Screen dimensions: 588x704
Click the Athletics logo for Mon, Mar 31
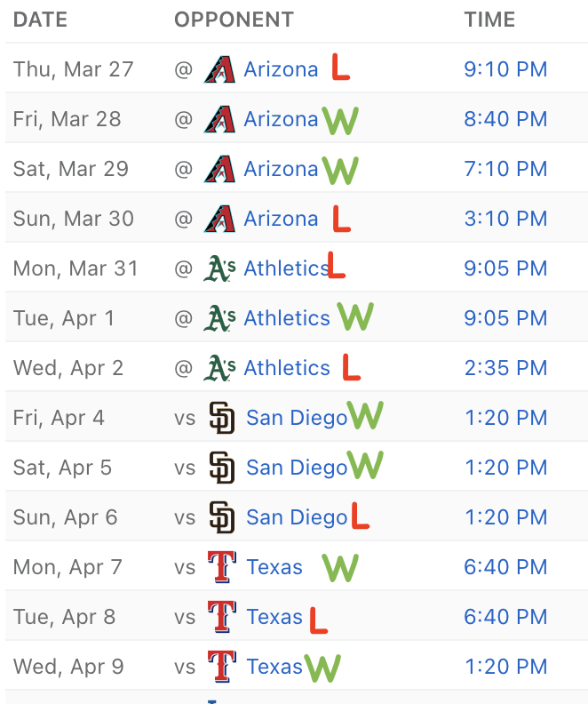coord(219,268)
